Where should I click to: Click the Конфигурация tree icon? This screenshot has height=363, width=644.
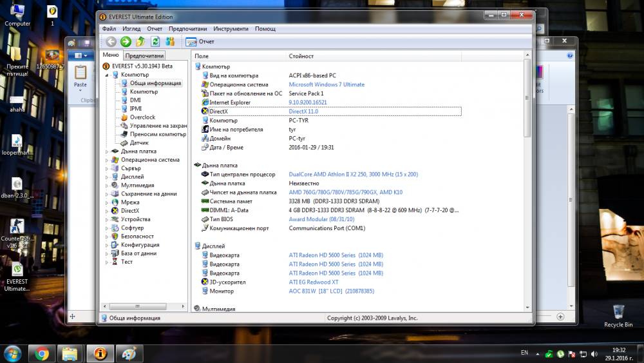click(x=115, y=244)
